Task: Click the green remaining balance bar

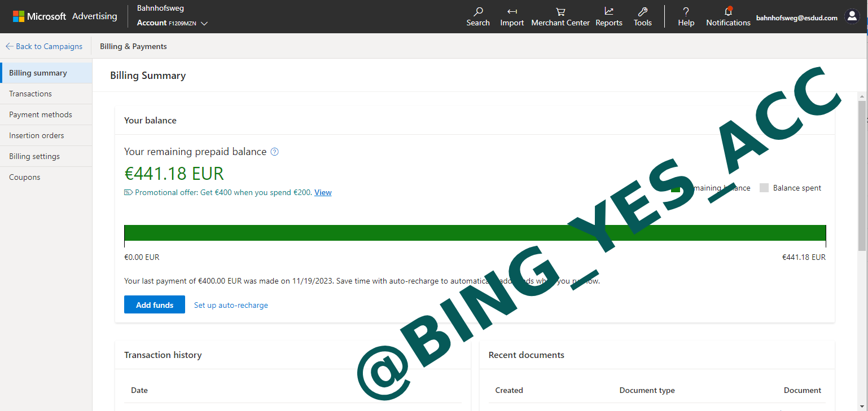Action: coord(339,233)
